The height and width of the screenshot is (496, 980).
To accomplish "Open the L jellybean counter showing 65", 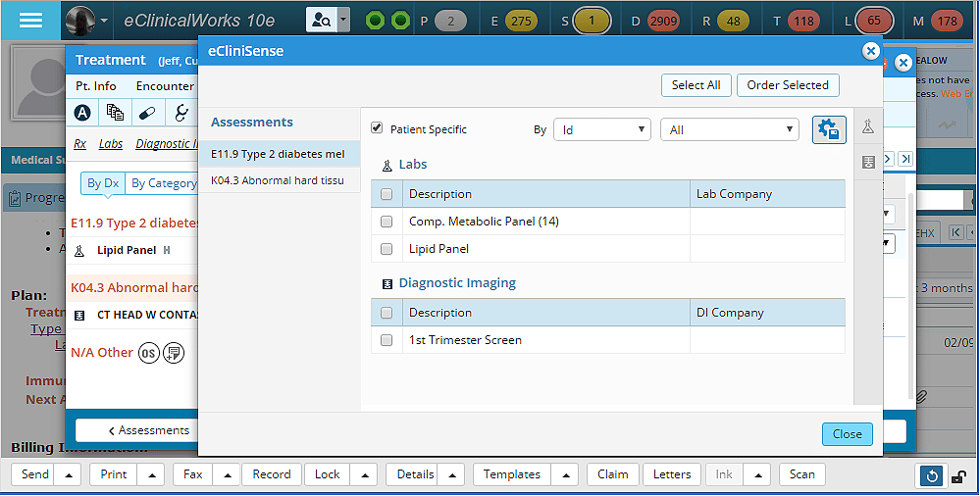I will (x=874, y=22).
